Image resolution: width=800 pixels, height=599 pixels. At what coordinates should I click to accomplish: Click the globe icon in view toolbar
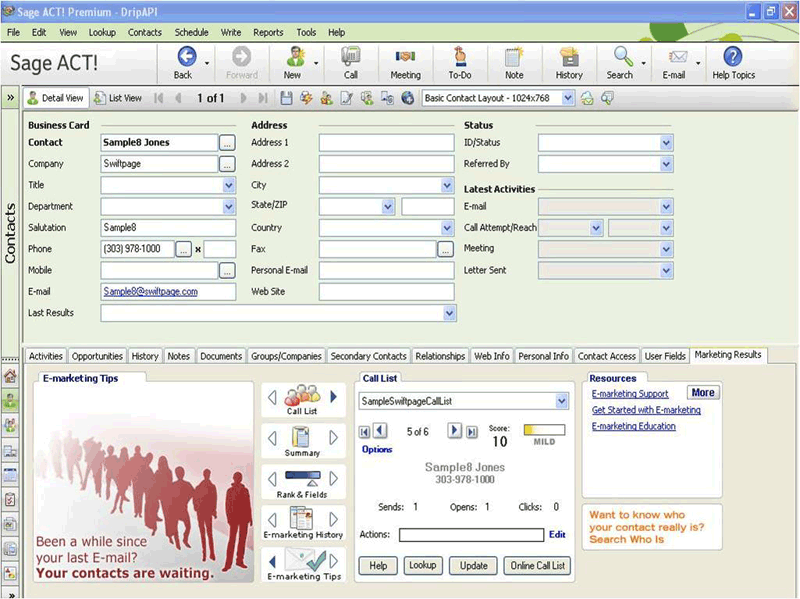point(407,98)
